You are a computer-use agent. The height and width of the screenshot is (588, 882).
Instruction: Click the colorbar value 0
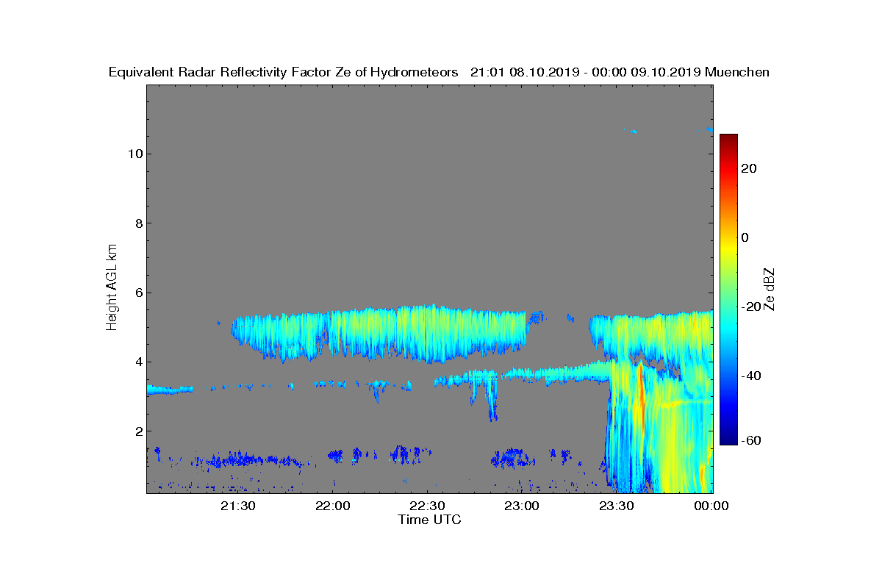(x=745, y=237)
